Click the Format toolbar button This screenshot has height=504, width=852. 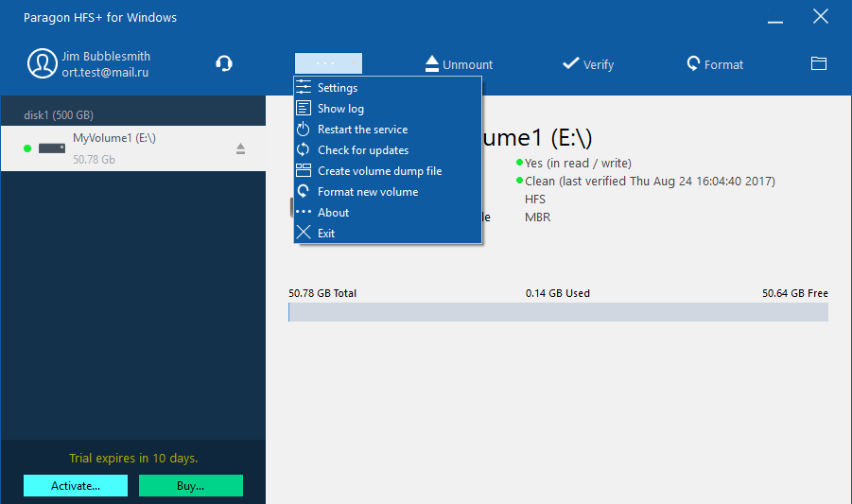coord(715,64)
